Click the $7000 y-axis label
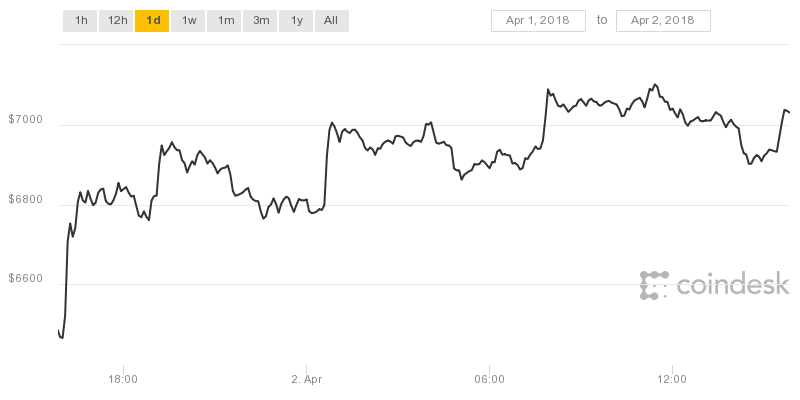Screen dimensions: 800x400 (26, 120)
